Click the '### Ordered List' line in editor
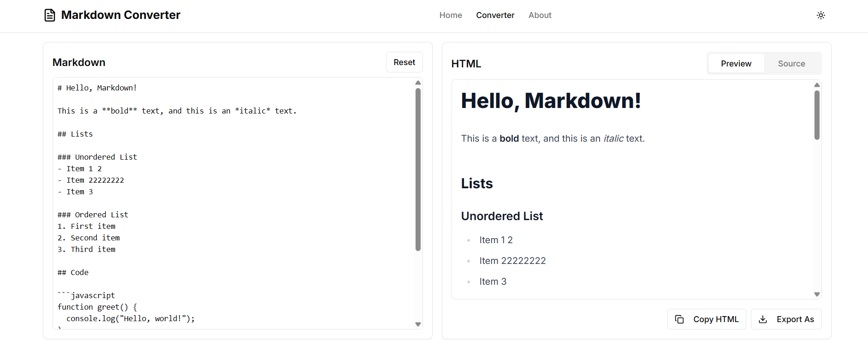 click(93, 215)
